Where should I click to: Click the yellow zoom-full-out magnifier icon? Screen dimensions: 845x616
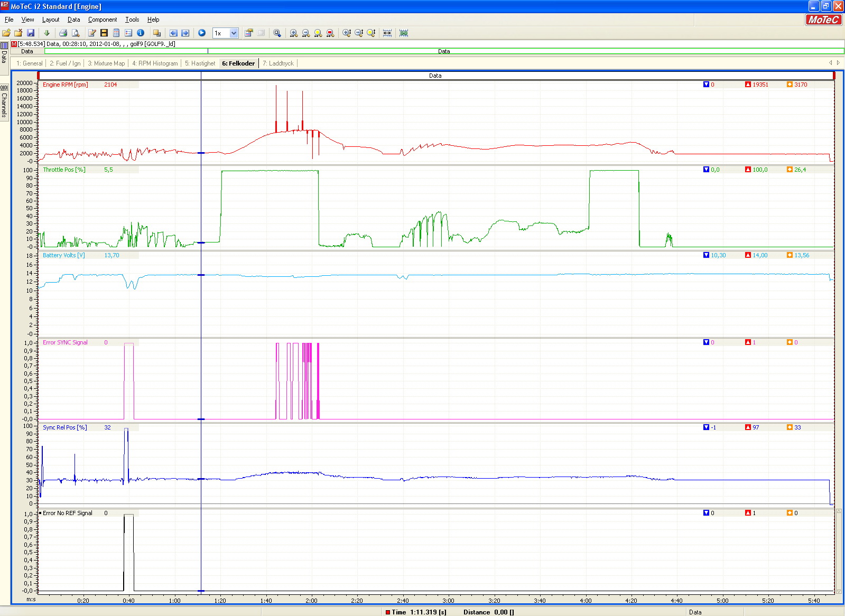318,33
